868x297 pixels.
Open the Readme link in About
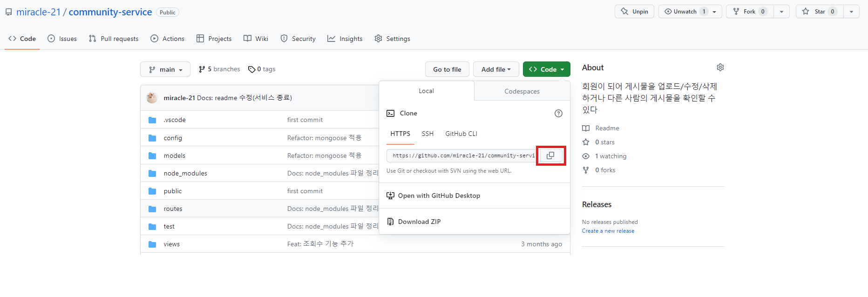pyautogui.click(x=601, y=128)
